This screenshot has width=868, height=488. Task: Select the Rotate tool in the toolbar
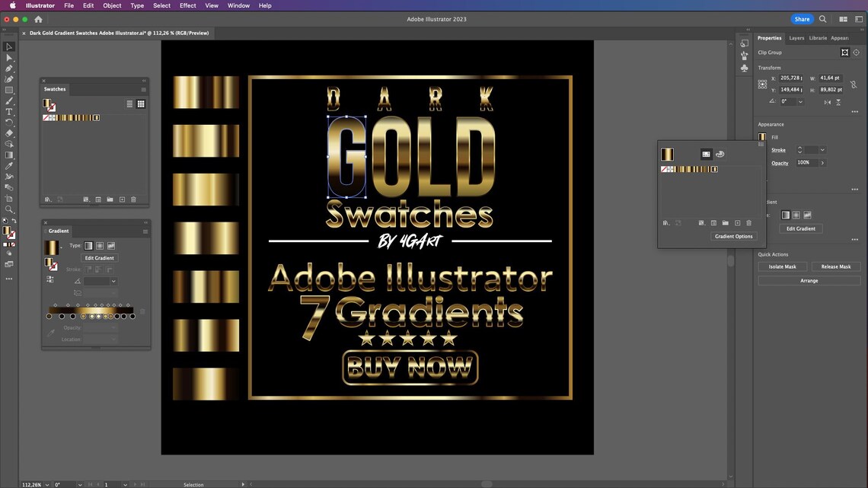tap(9, 123)
